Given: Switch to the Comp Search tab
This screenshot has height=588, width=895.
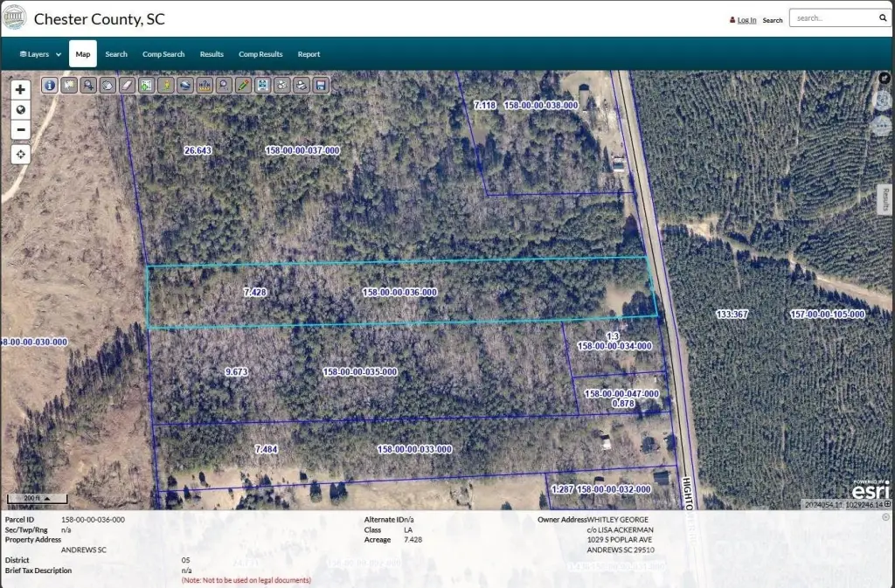Looking at the screenshot, I should pos(163,54).
